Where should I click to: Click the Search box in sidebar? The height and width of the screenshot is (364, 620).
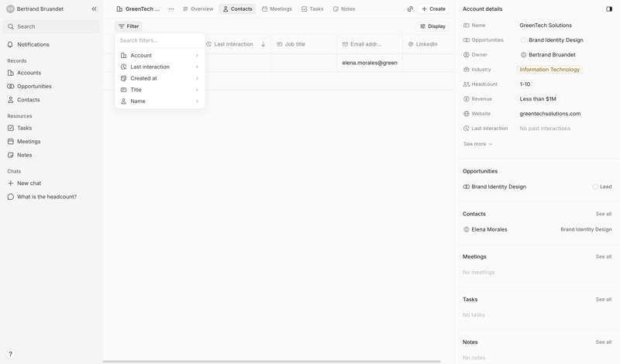tap(51, 26)
